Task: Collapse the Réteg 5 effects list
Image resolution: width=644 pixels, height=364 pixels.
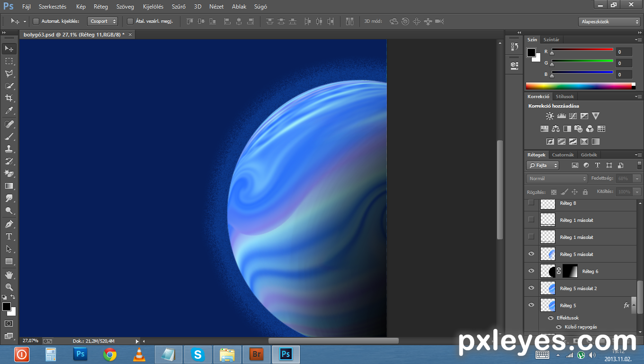Action: click(x=635, y=305)
